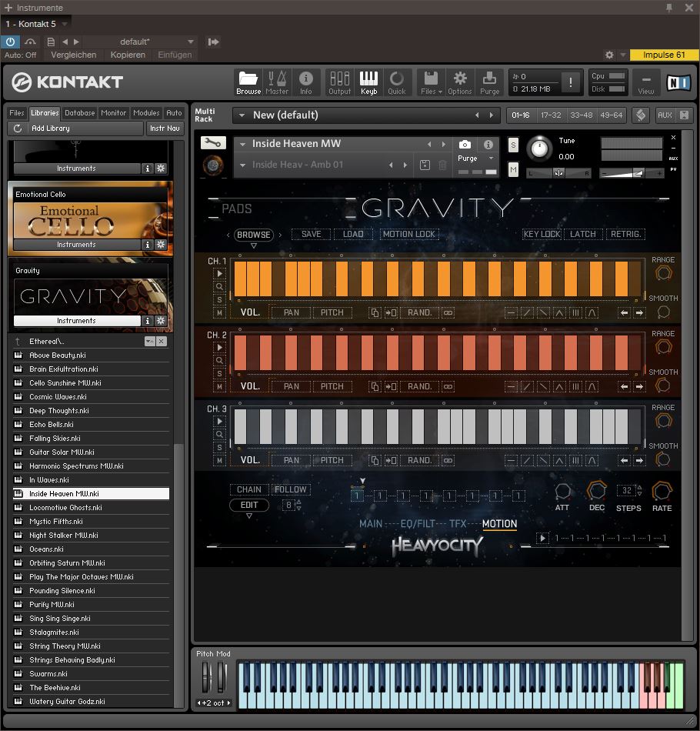Open the Browse panel in Kontakt toolbar
This screenshot has width=700, height=731.
click(x=248, y=82)
